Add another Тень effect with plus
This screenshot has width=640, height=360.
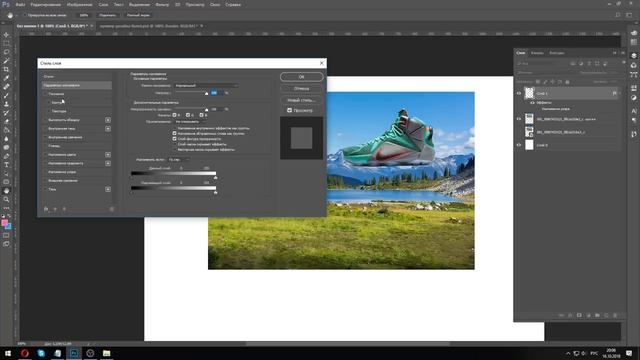pyautogui.click(x=108, y=189)
